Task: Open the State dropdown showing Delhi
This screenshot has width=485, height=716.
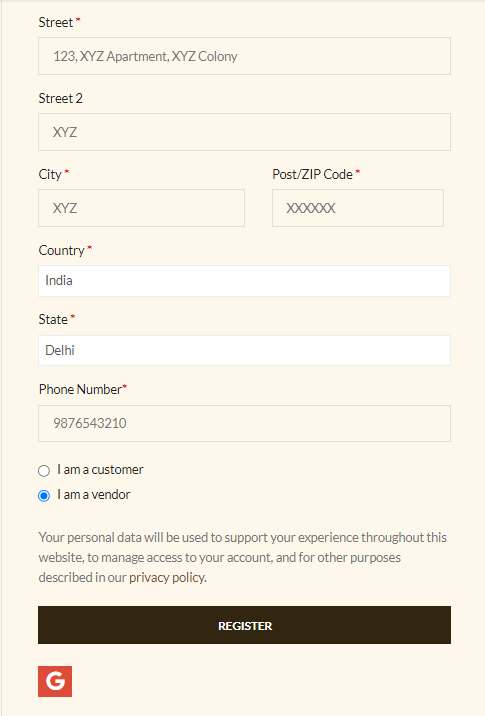Action: pyautogui.click(x=244, y=350)
